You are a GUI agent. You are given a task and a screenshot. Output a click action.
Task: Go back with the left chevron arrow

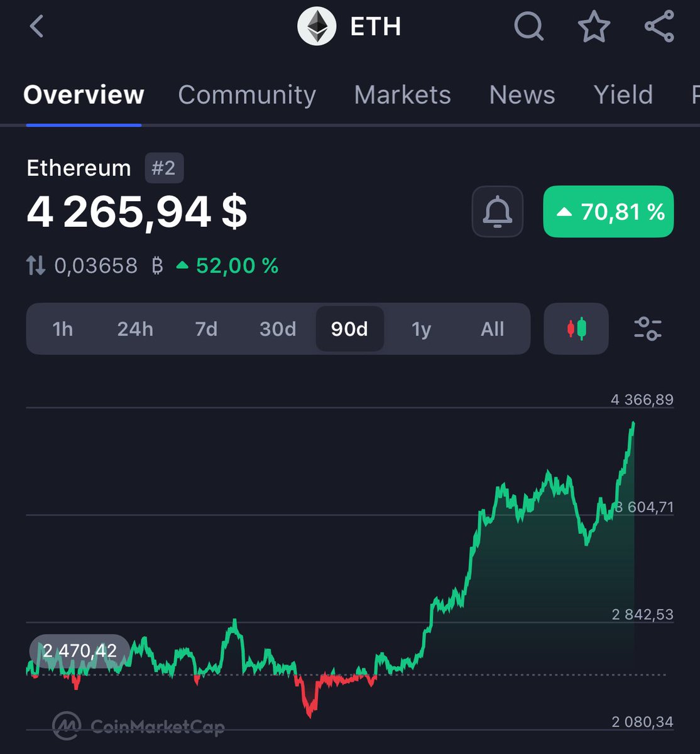point(37,26)
